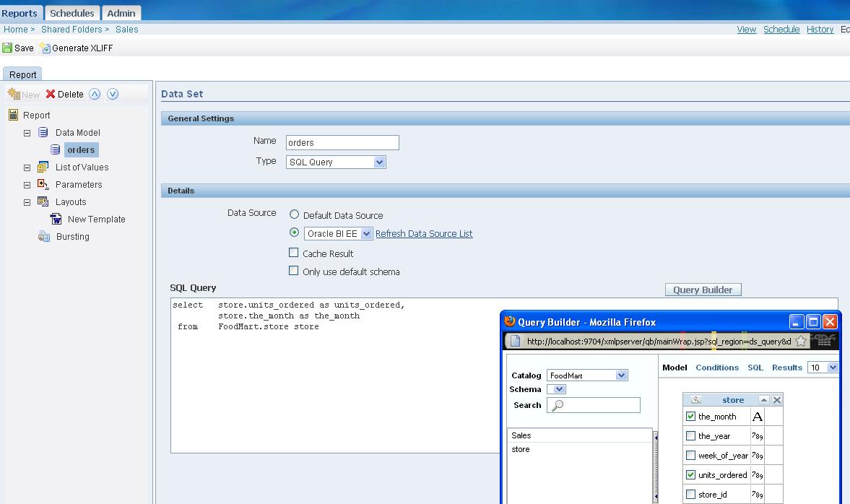The height and width of the screenshot is (504, 850).
Task: Click the New item icon in the tree toolbar
Action: click(14, 94)
